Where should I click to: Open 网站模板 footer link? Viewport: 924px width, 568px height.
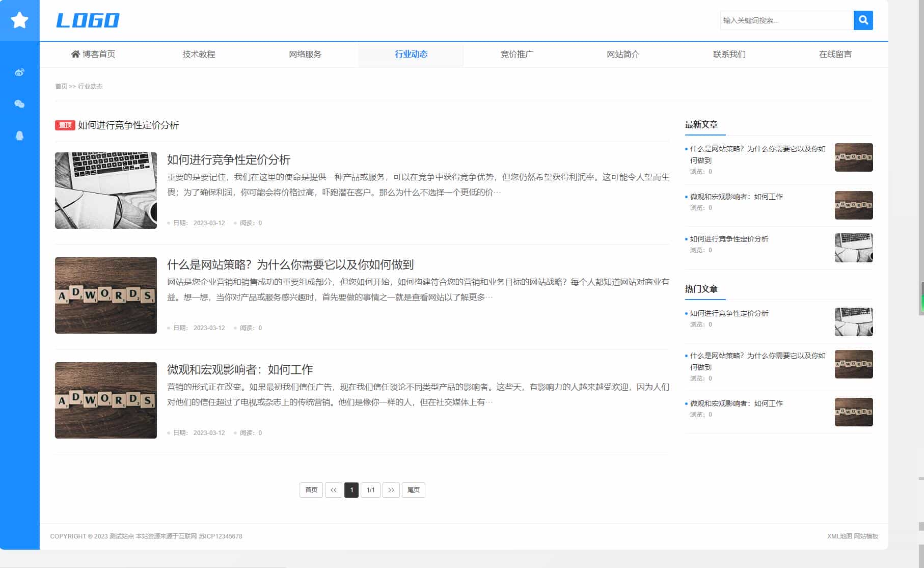pos(866,536)
